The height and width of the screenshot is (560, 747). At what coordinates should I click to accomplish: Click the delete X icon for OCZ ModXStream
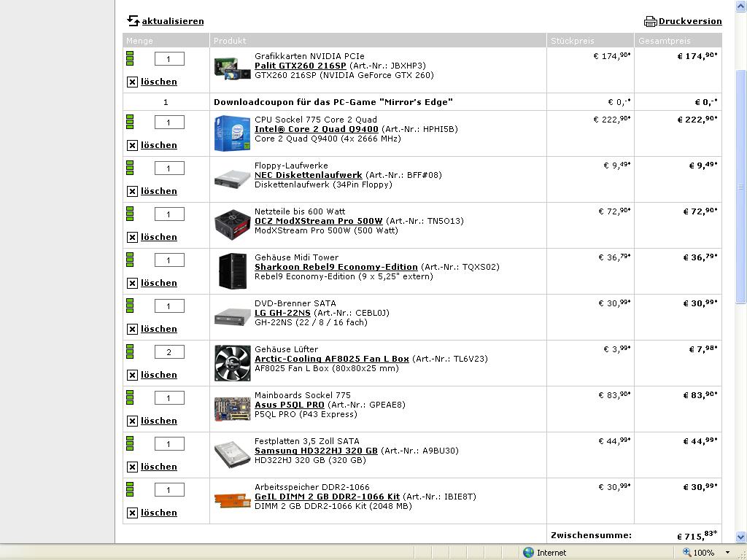coord(133,237)
